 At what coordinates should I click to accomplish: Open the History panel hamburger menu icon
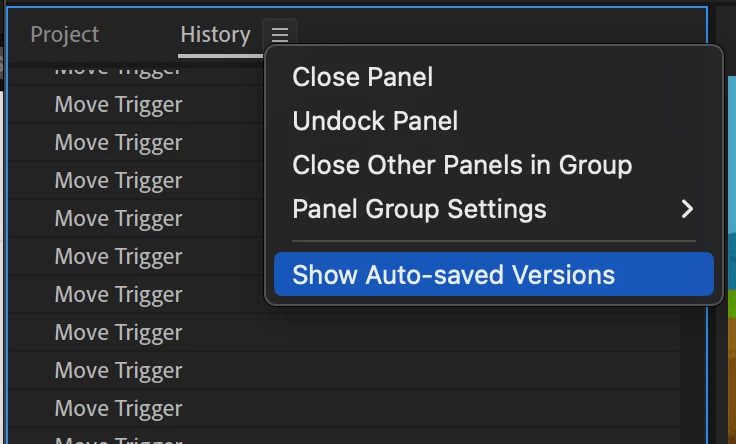pos(280,35)
